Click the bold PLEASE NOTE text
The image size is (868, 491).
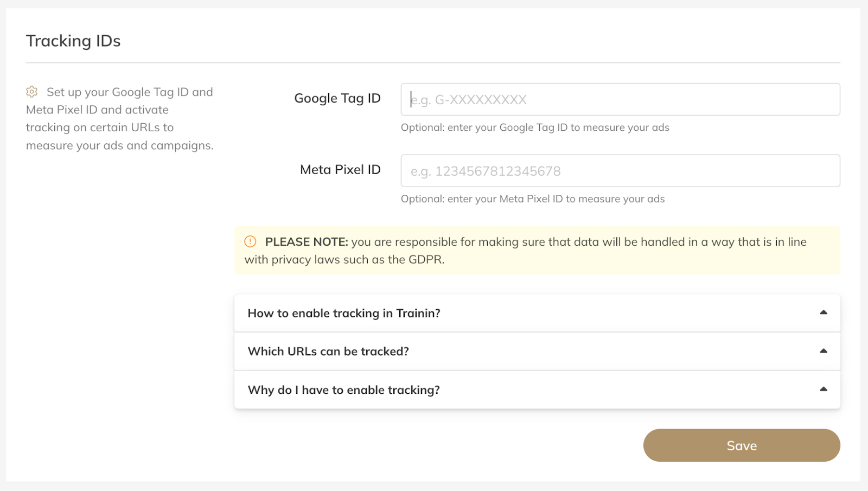307,242
